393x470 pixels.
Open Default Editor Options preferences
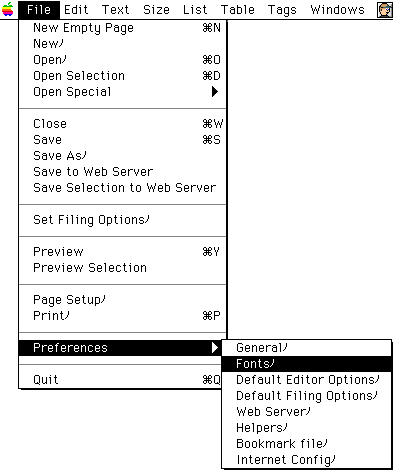tap(306, 380)
